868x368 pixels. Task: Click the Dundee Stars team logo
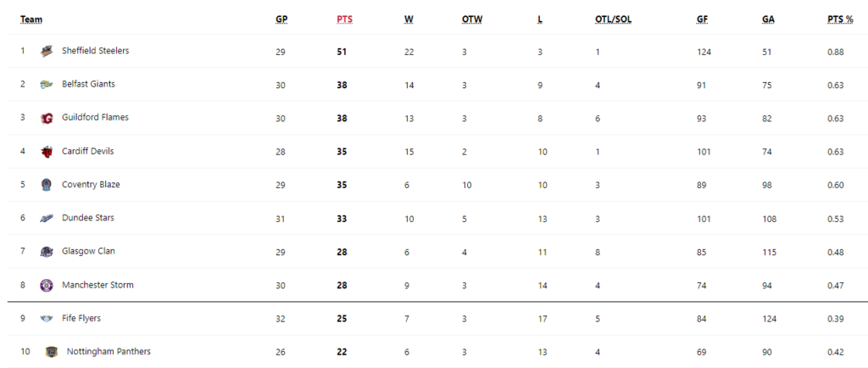(47, 219)
